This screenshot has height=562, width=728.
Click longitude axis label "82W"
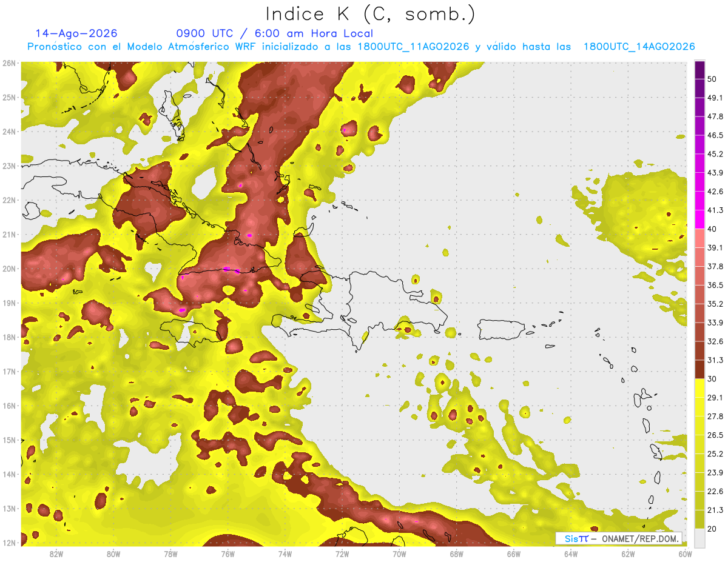56,554
